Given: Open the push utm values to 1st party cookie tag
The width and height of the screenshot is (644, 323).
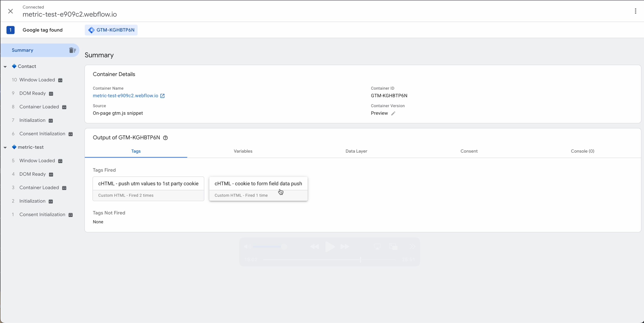Looking at the screenshot, I should coord(148,189).
